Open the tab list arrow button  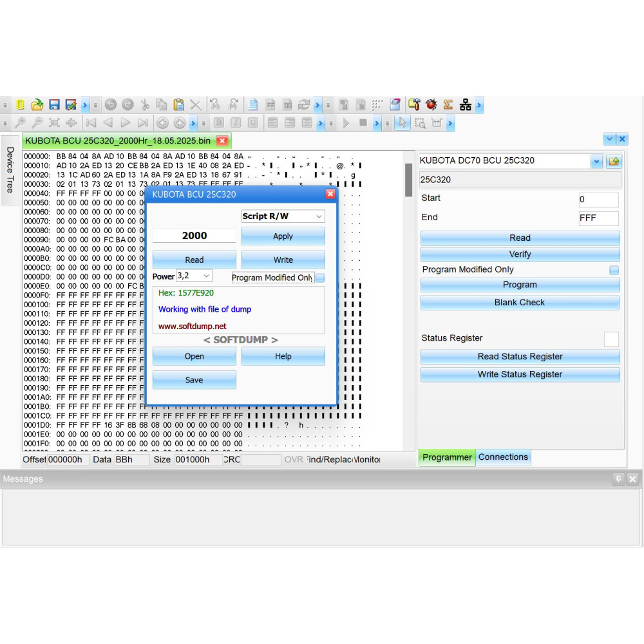coord(609,139)
